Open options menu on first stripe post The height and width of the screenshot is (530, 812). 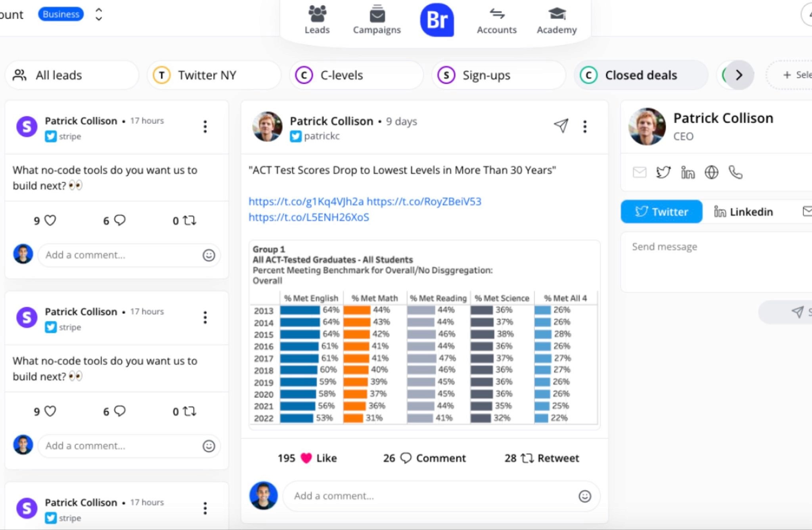(205, 126)
